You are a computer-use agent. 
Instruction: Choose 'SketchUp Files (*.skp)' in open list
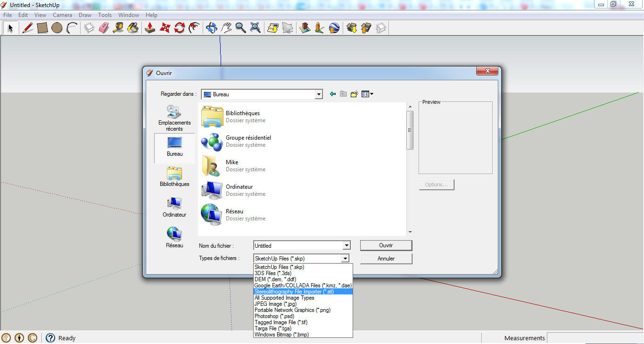[303, 267]
